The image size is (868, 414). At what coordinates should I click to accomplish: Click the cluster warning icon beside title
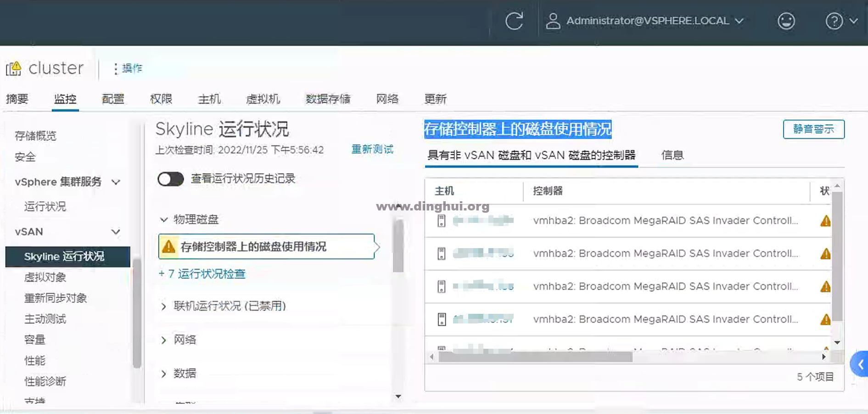click(x=14, y=68)
